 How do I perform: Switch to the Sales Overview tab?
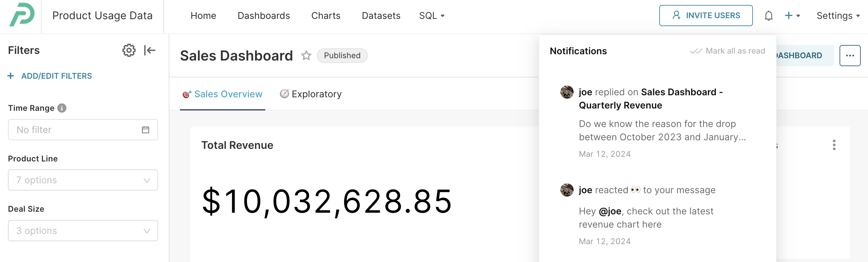[x=222, y=94]
